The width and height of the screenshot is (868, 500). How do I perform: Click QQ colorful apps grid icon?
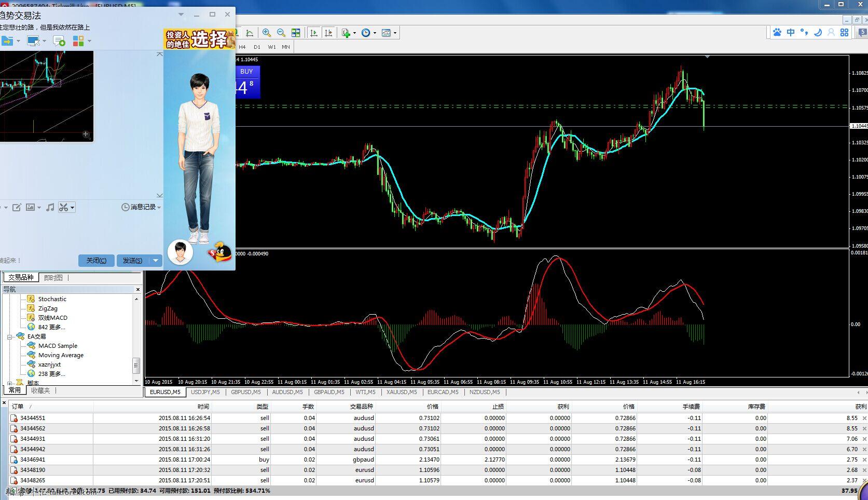coord(78,40)
